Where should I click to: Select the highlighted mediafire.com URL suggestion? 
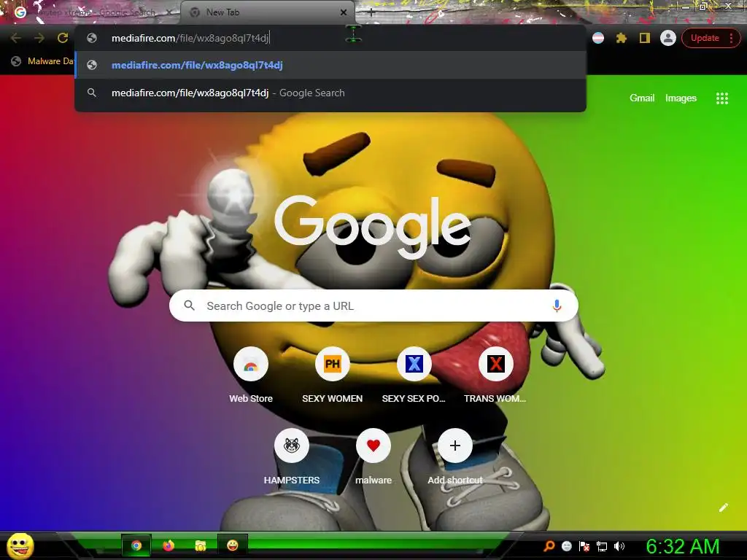(x=330, y=65)
